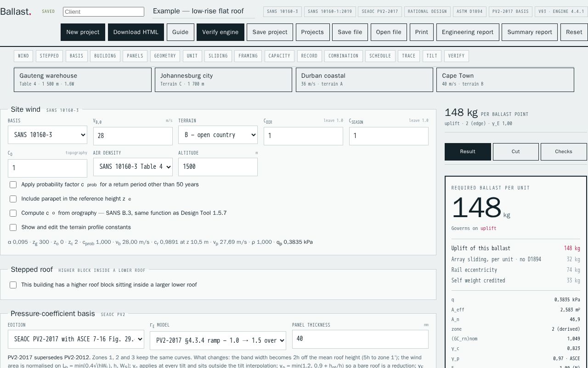The height and width of the screenshot is (368, 588).
Task: Open the Basis dropdown showing SANS 10160-3
Action: tap(47, 135)
